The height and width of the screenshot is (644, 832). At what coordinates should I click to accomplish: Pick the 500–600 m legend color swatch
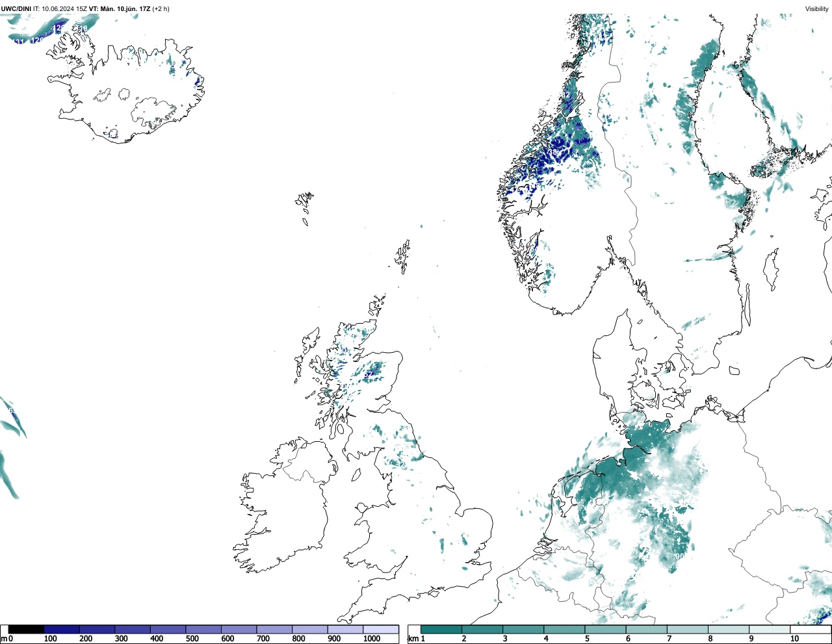point(203,629)
